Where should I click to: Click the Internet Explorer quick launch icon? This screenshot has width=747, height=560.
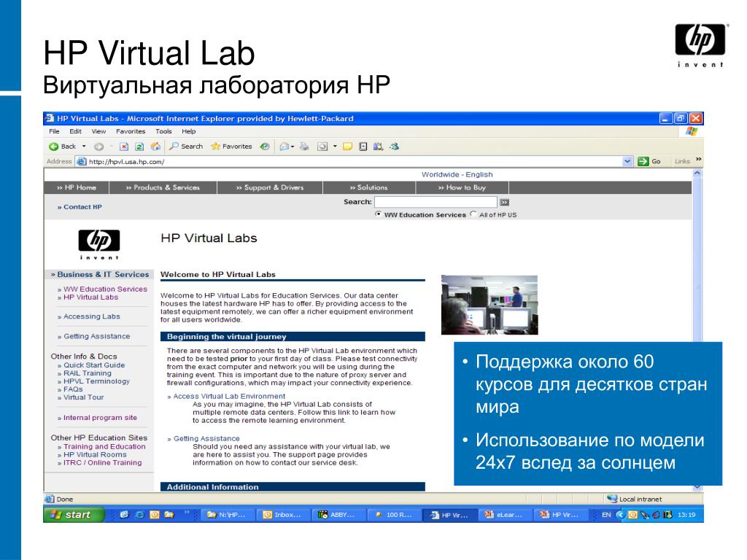click(x=139, y=515)
